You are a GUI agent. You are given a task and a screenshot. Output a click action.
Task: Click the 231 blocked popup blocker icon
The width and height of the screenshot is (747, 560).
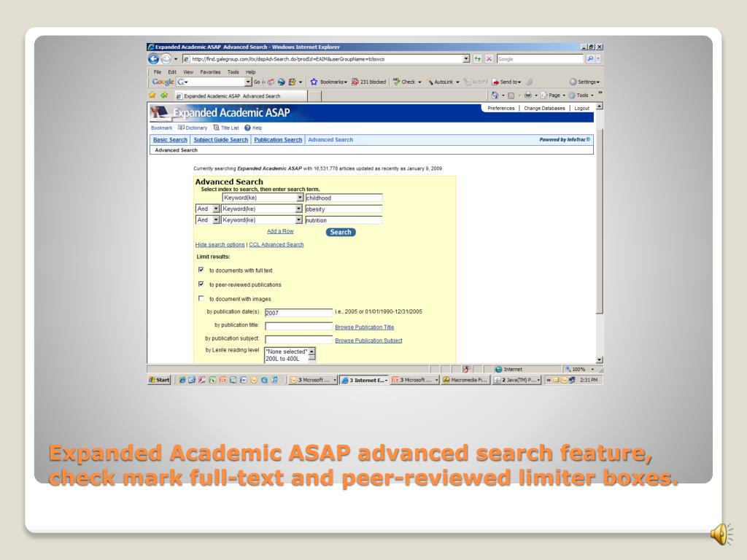[355, 82]
